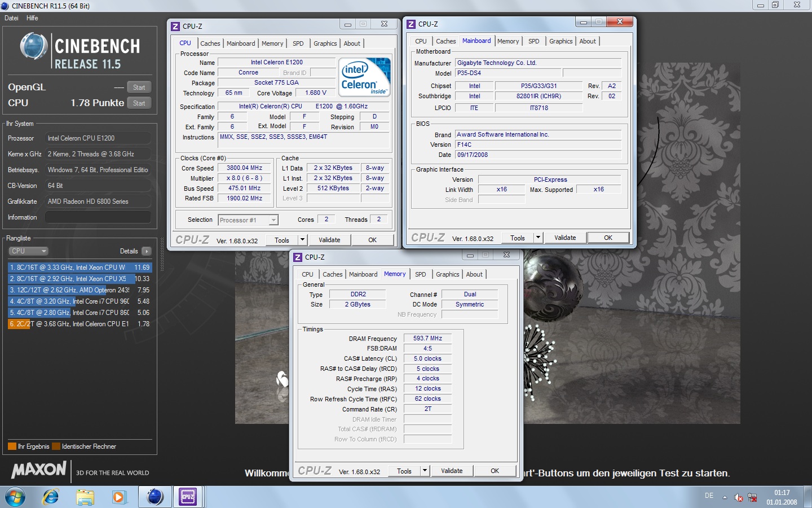Open the CPU dropdown in Rangliste
Viewport: 812px width, 508px height.
coord(28,251)
